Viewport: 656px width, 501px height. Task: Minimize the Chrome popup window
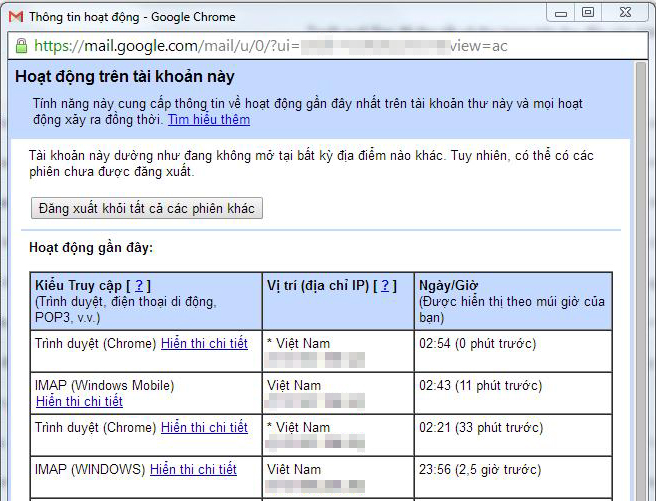tap(561, 13)
